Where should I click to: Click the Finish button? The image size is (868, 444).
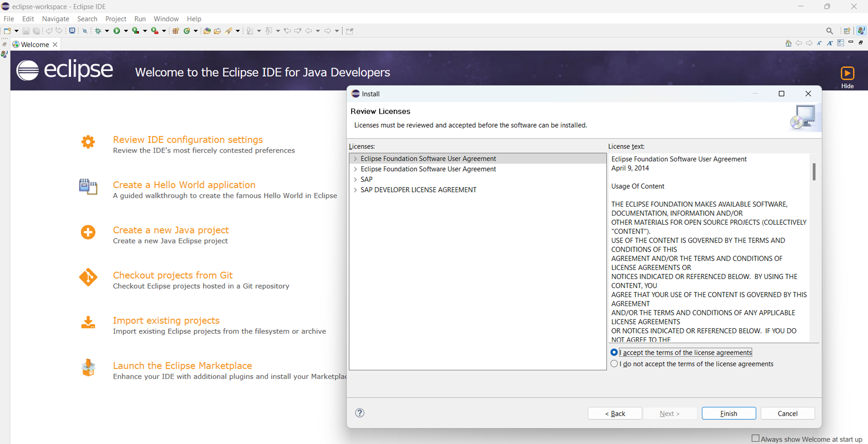pyautogui.click(x=728, y=413)
